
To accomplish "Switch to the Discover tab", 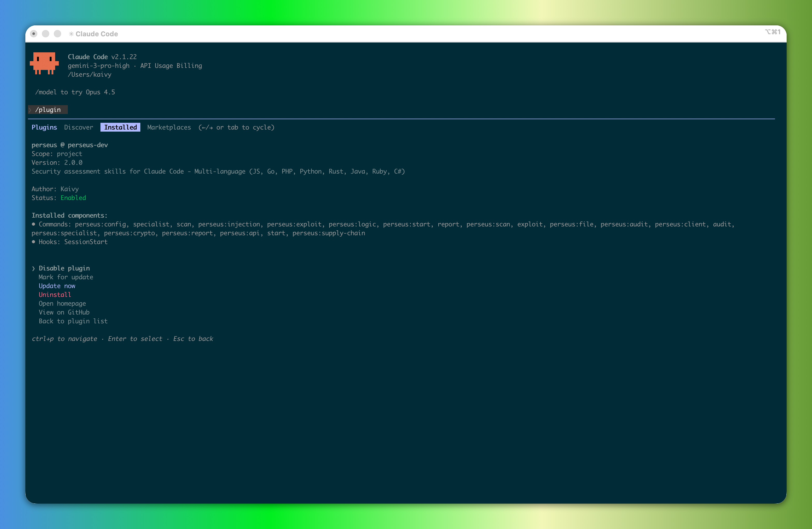I will (x=78, y=127).
